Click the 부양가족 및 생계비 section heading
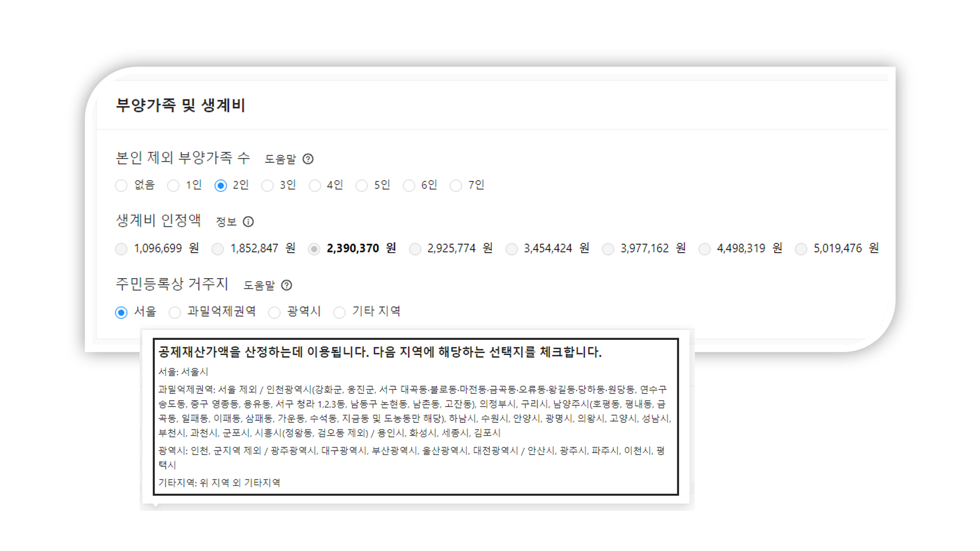Image resolution: width=980 pixels, height=551 pixels. click(x=180, y=105)
